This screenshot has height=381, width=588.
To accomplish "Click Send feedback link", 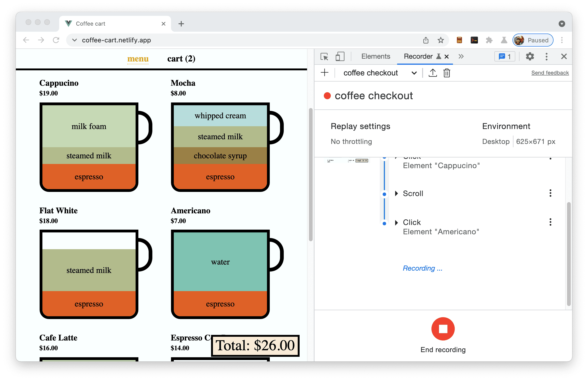I will pyautogui.click(x=550, y=73).
